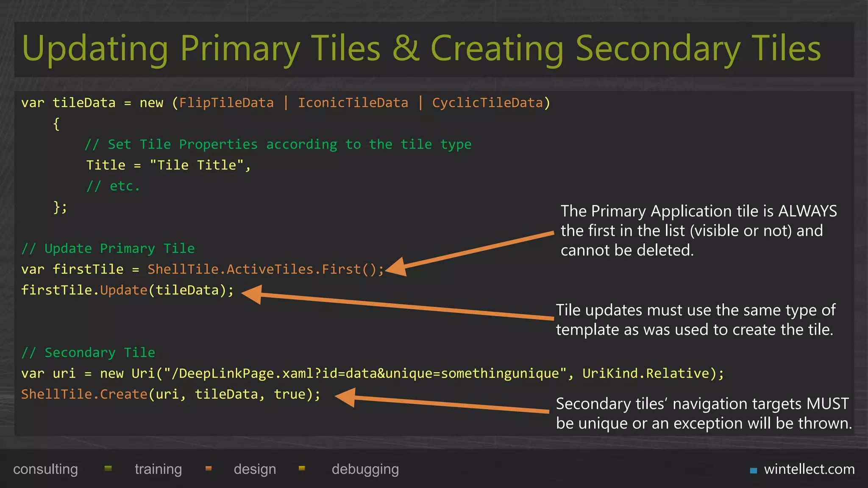Image resolution: width=868 pixels, height=488 pixels.
Task: Click the wintellect.com link
Action: tap(809, 469)
